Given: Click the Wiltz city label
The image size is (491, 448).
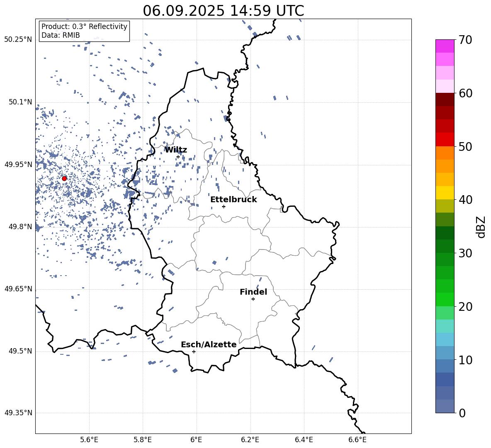Looking at the screenshot, I should pos(176,150).
